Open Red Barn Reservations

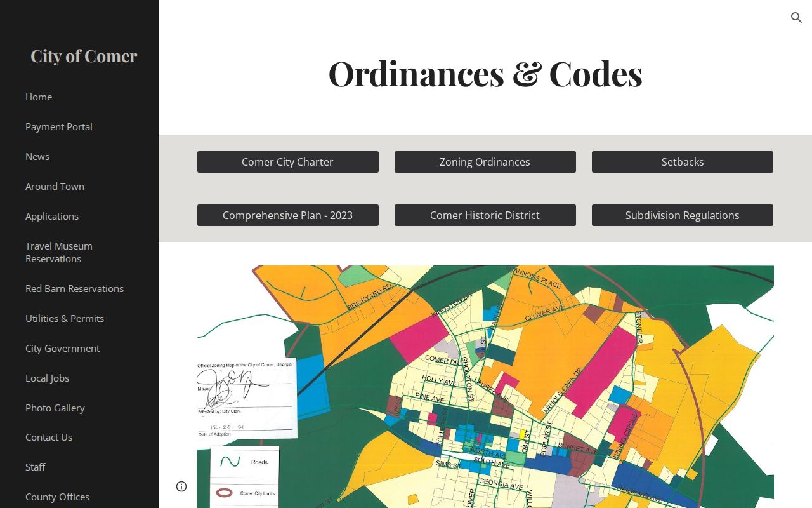coord(74,288)
